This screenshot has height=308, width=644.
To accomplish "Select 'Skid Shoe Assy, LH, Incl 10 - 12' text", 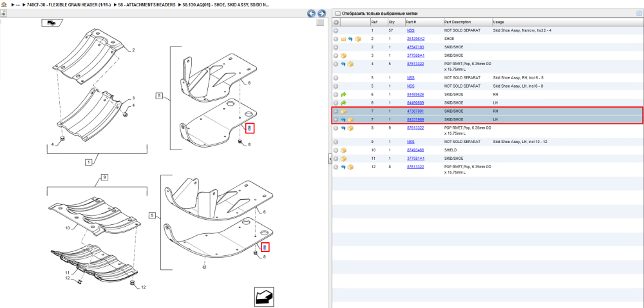I will (518, 142).
